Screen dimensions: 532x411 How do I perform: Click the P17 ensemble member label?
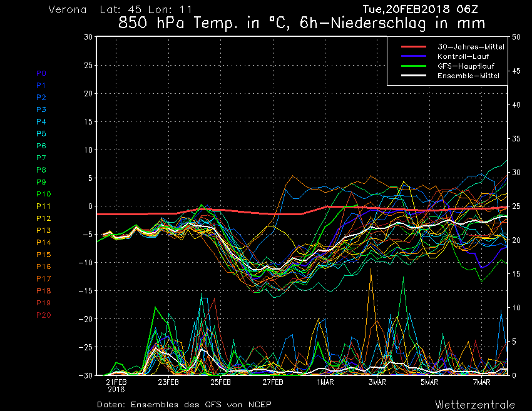pyautogui.click(x=43, y=279)
